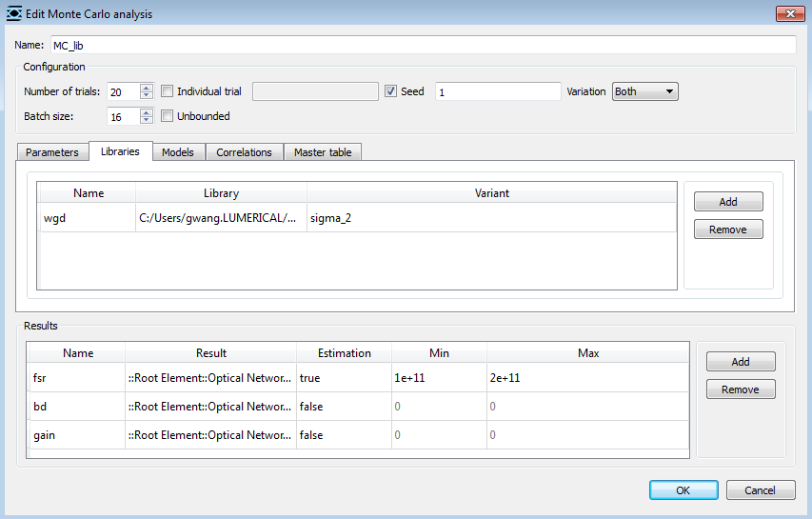
Task: Click the 1e+11 Min cell for fsr
Action: click(x=439, y=378)
